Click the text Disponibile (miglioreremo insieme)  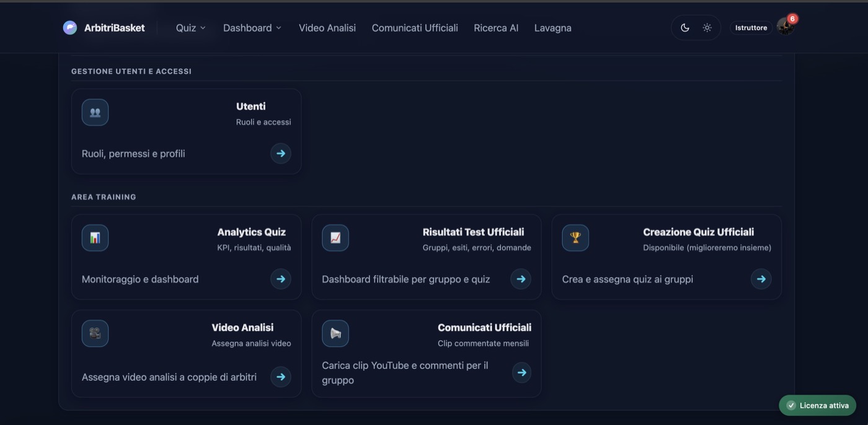point(707,248)
